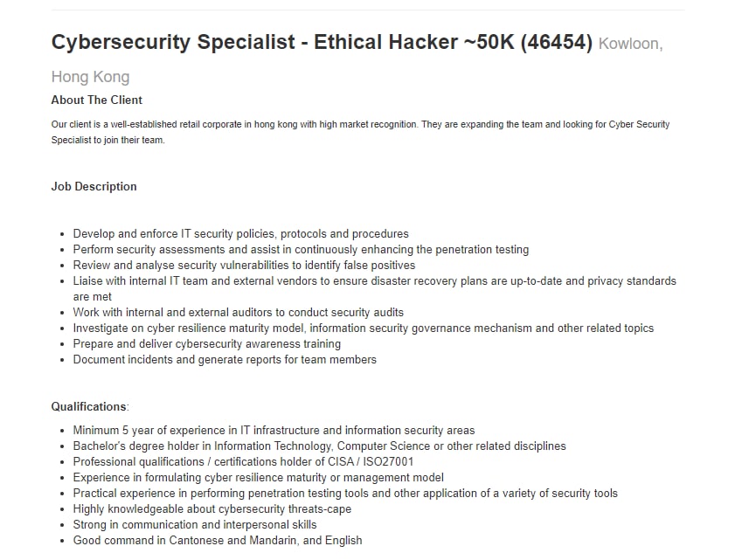The height and width of the screenshot is (560, 735).
Task: Click the Minimum 5 year experience requirement
Action: click(x=274, y=431)
